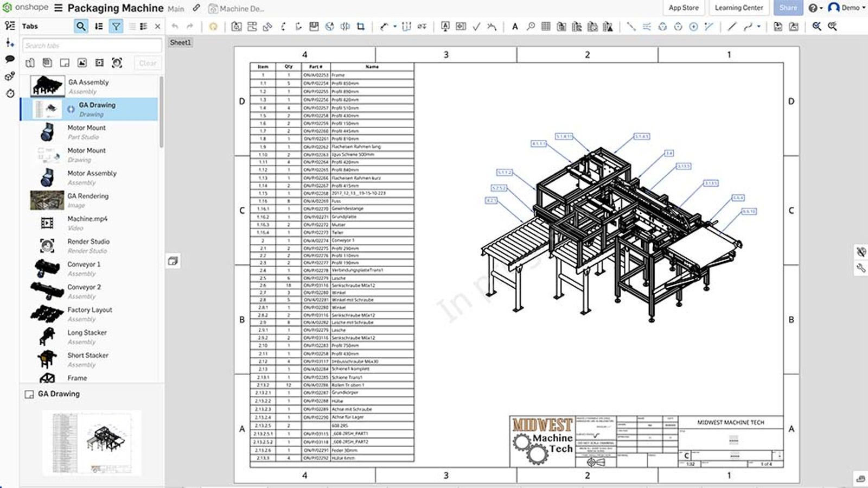Click the update drawing refresh icon
This screenshot has width=868, height=488.
[213, 26]
